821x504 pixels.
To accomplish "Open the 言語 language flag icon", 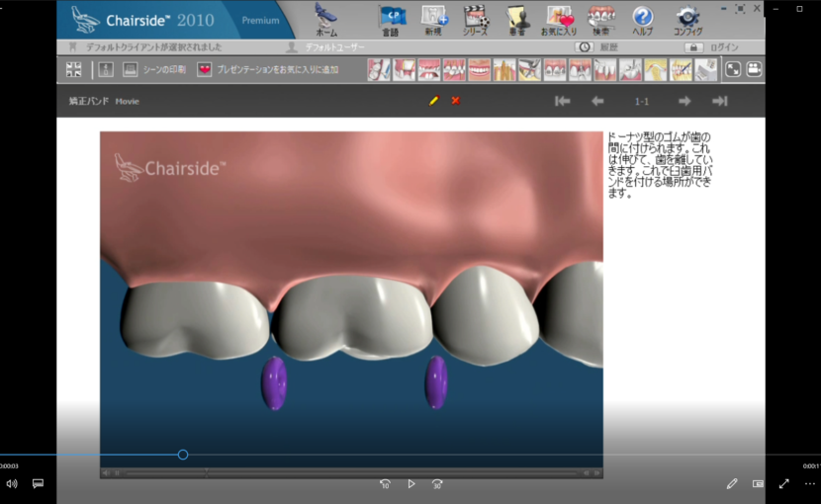I will (x=391, y=21).
